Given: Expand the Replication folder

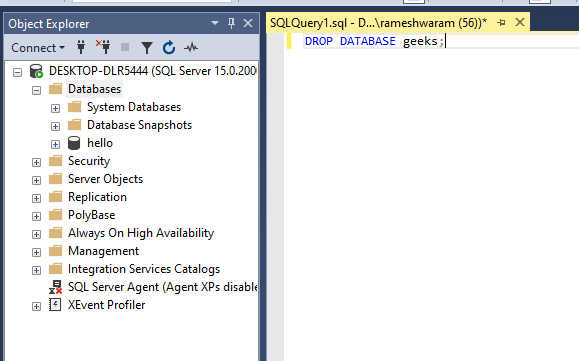Looking at the screenshot, I should point(36,199).
